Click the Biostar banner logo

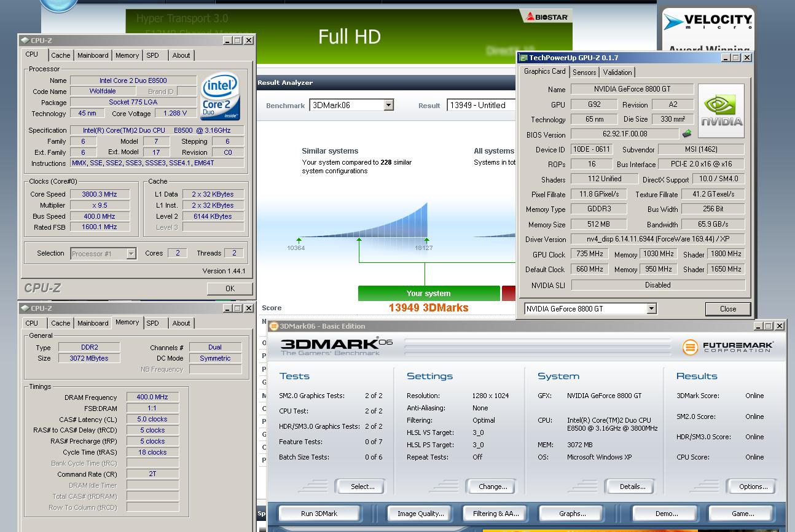[x=547, y=17]
